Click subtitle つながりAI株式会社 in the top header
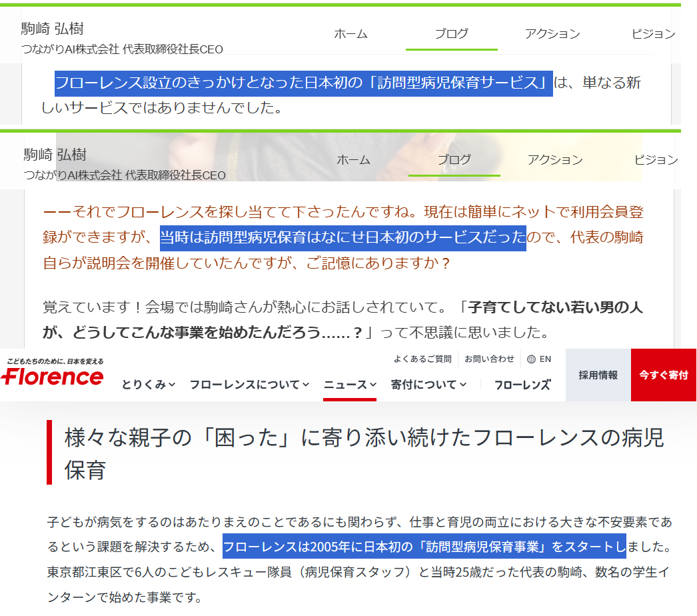Screen dimensions: 697x616 (70, 49)
